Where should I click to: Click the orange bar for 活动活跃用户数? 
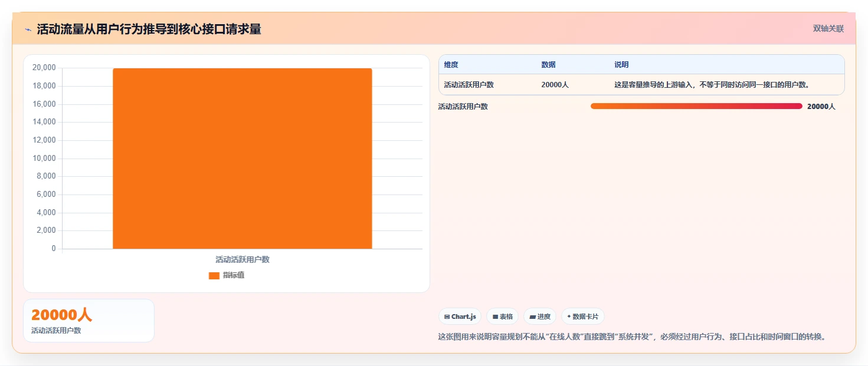click(x=243, y=159)
